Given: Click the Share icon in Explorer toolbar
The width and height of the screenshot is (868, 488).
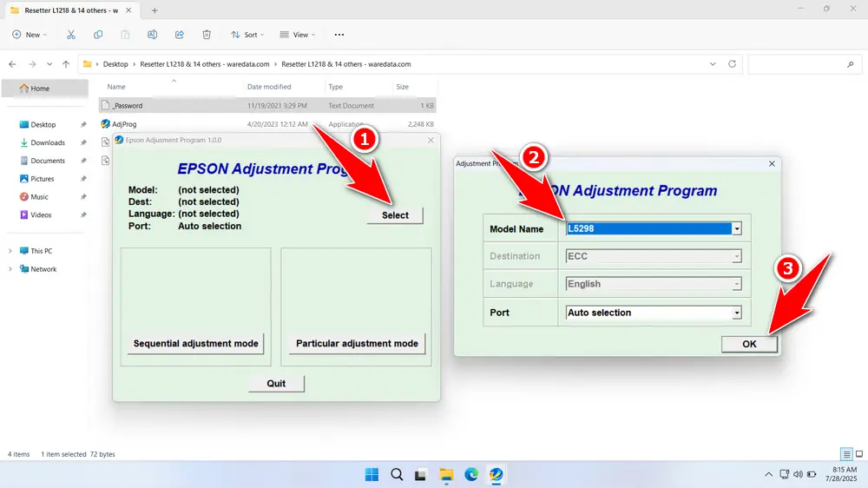Looking at the screenshot, I should pyautogui.click(x=180, y=35).
